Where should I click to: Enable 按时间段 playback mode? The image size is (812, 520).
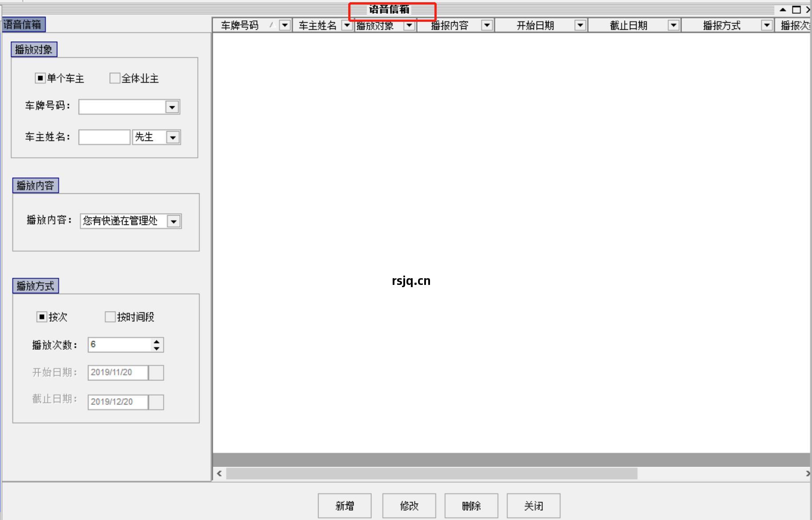click(109, 316)
